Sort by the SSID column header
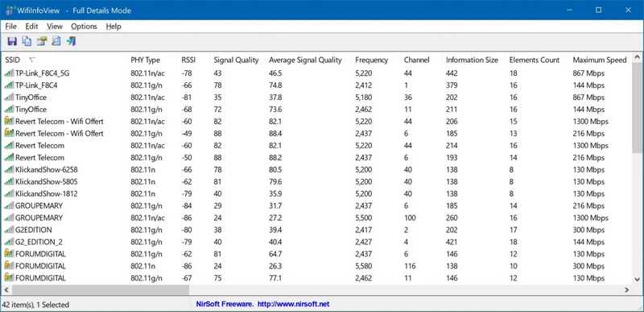This screenshot has height=312, width=644. click(x=12, y=60)
